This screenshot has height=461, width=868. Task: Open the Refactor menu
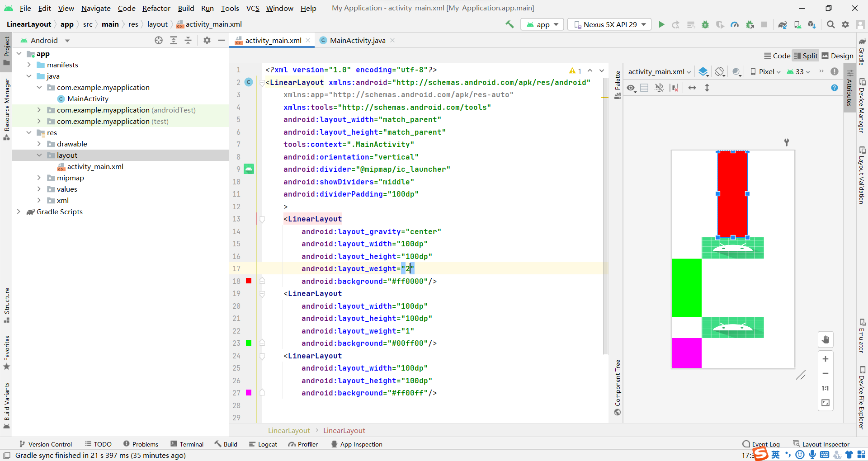[x=156, y=8]
